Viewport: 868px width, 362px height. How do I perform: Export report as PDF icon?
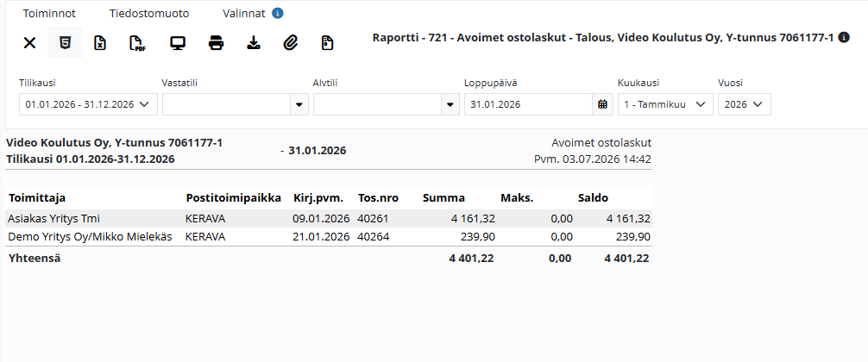click(x=136, y=43)
